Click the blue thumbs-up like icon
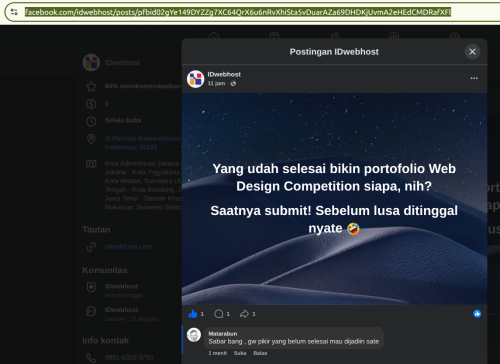The height and width of the screenshot is (364, 500). [x=193, y=314]
